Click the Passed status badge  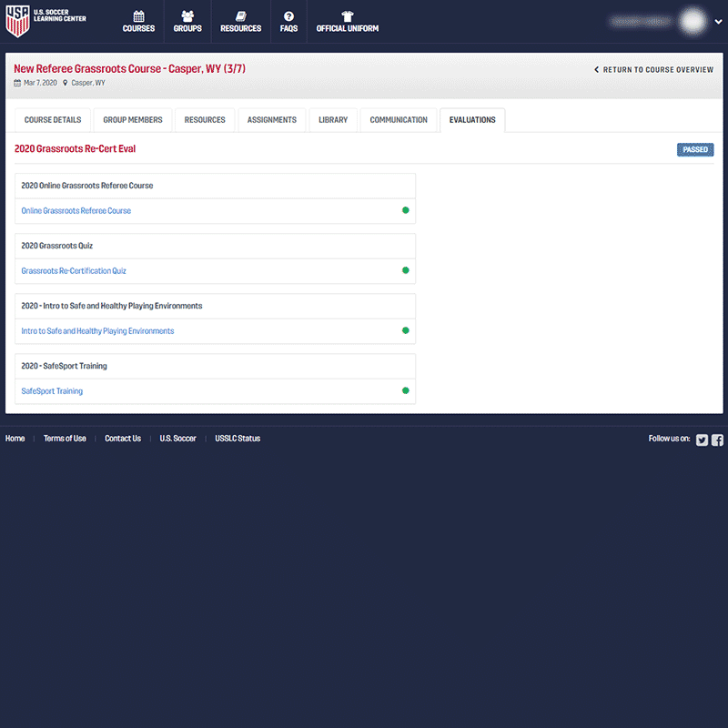coord(695,149)
